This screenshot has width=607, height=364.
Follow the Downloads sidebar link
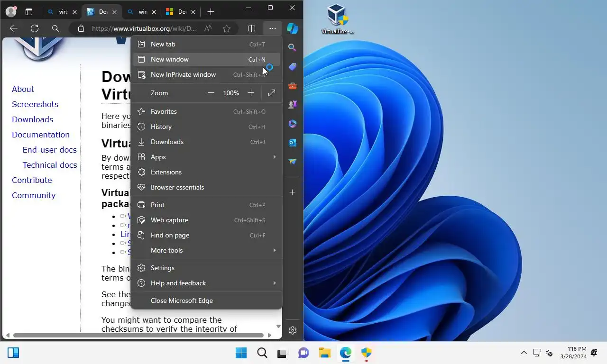point(32,119)
